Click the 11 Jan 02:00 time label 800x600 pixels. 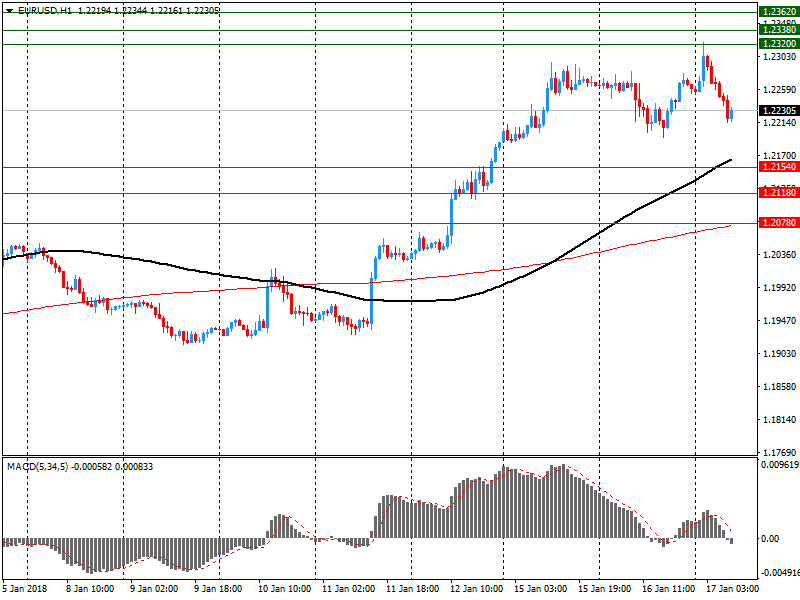point(348,589)
